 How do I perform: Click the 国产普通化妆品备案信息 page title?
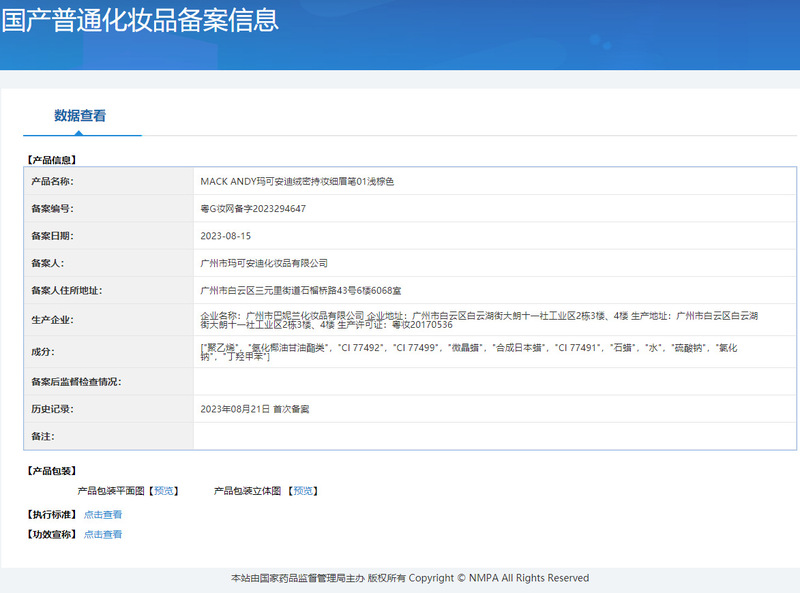140,20
